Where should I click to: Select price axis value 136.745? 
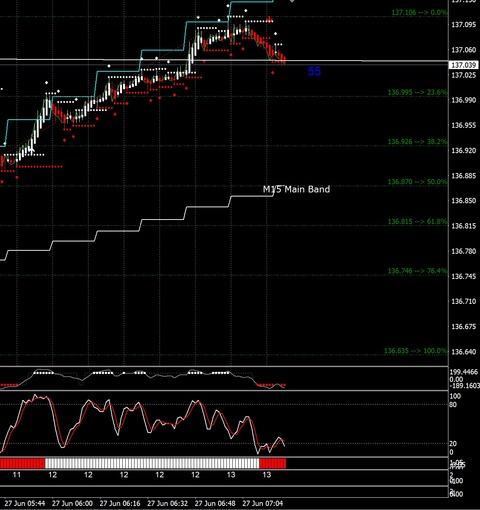[464, 276]
